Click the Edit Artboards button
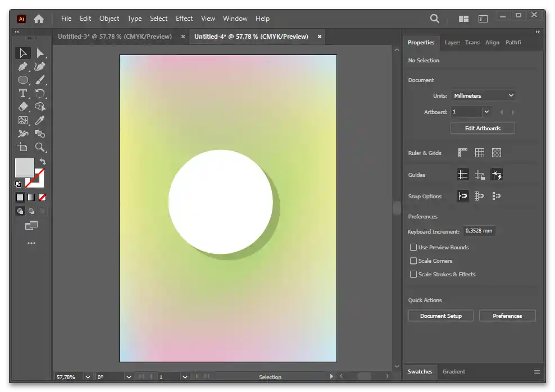This screenshot has width=555, height=392. pos(482,128)
